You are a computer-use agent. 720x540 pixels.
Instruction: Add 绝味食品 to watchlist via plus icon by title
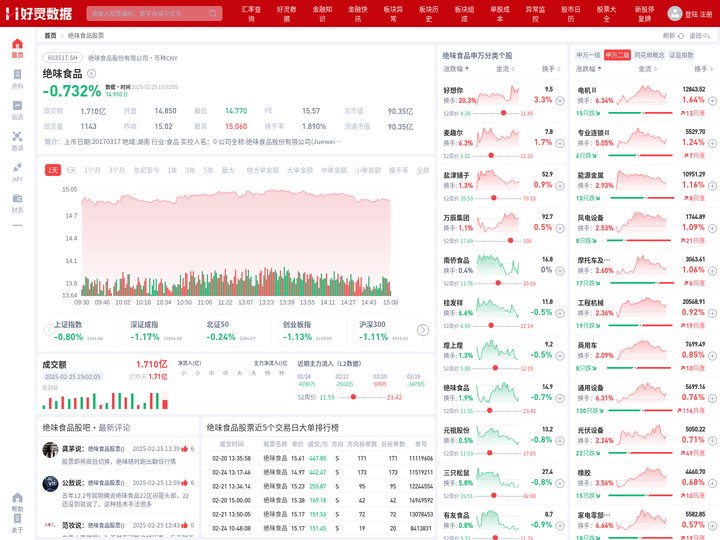pyautogui.click(x=91, y=73)
